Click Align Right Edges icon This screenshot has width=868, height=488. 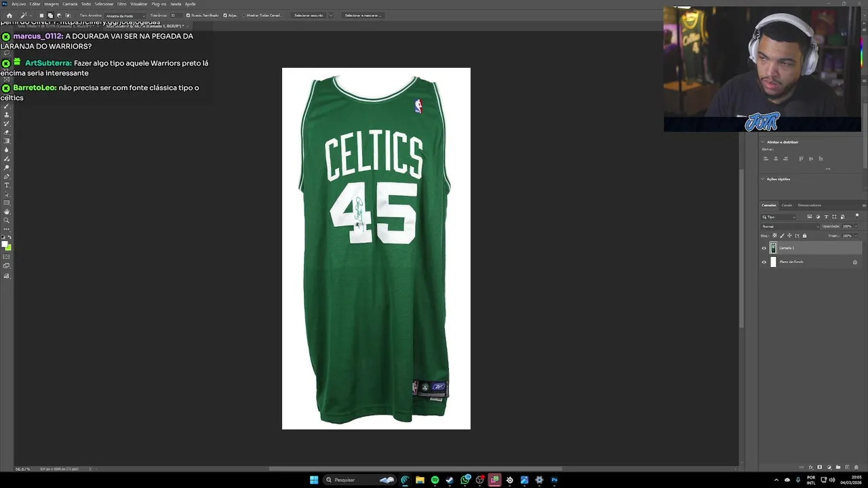785,159
